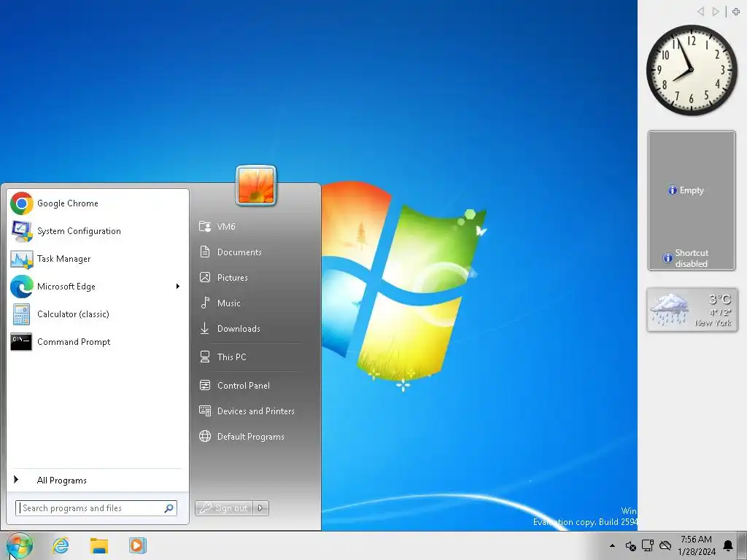Open the New York weather gadget

[692, 309]
